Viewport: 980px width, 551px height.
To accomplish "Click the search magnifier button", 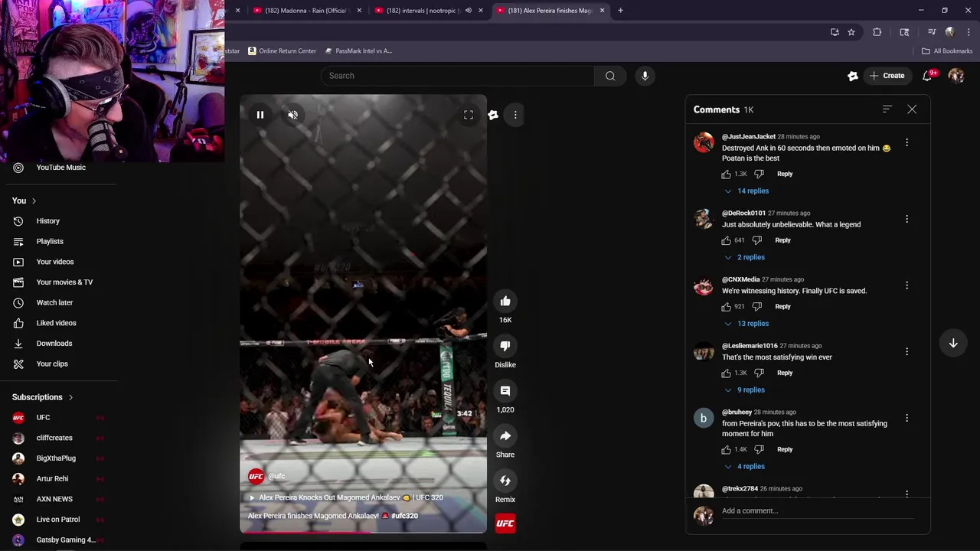I will [x=610, y=76].
